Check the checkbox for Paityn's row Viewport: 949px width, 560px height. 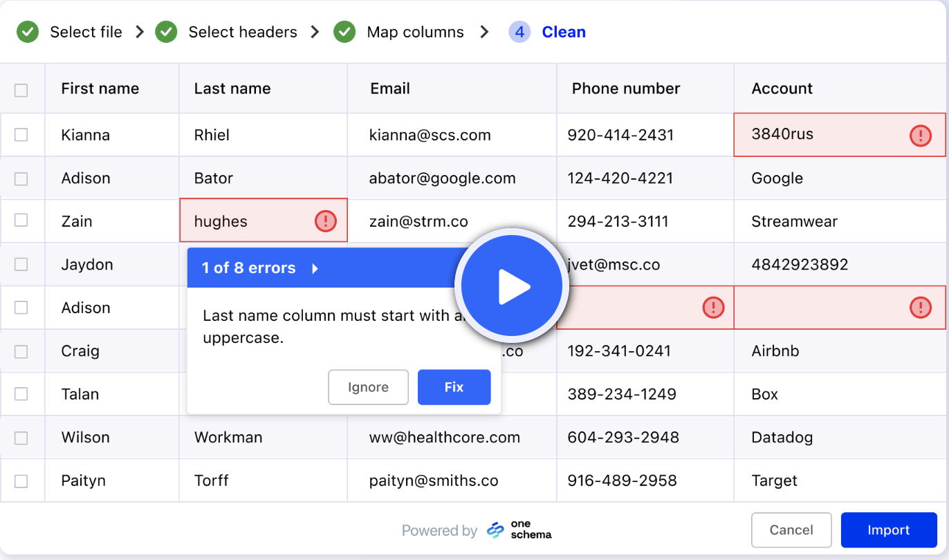click(21, 480)
